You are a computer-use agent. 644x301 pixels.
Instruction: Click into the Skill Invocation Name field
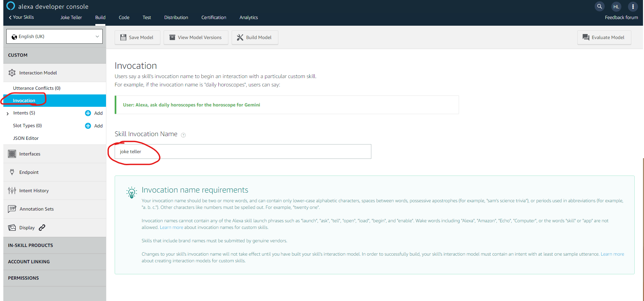243,152
